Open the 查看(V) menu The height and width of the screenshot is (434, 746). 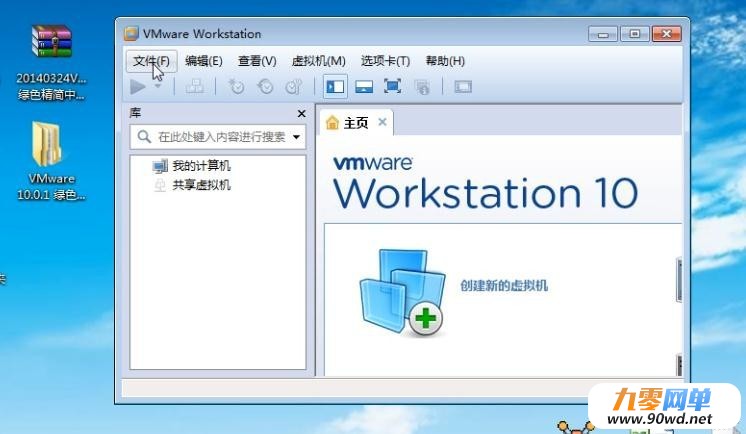pyautogui.click(x=257, y=61)
